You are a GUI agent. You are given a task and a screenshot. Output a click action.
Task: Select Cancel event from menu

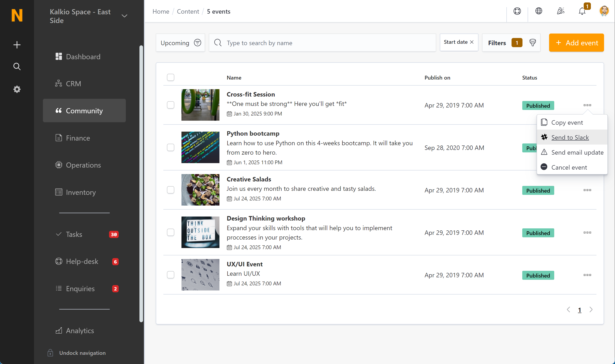(x=572, y=167)
